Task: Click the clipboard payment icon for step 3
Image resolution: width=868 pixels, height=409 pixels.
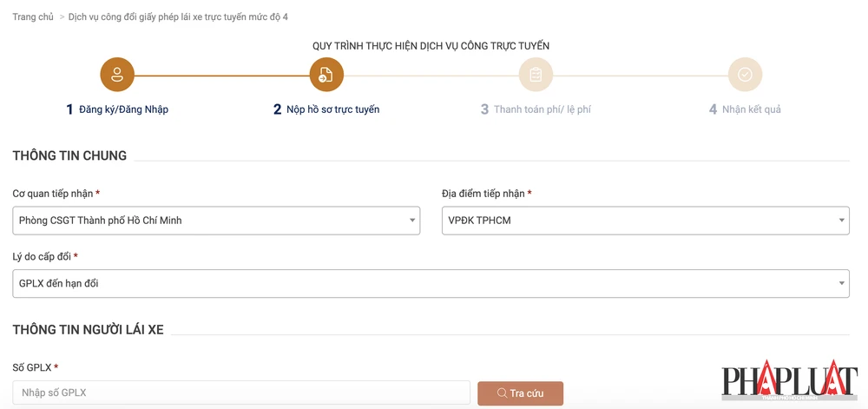Action: point(536,75)
